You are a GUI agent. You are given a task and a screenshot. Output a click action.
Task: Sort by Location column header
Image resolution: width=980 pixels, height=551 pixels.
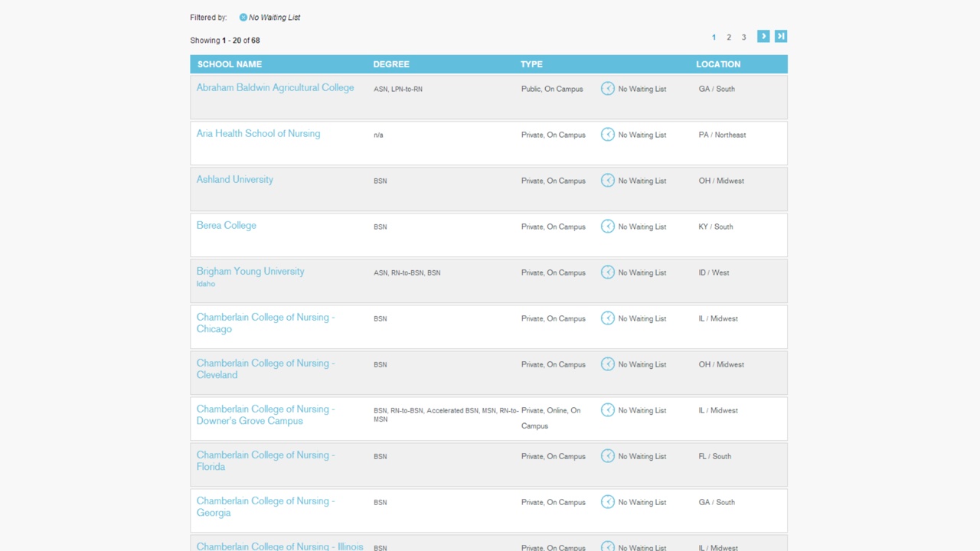pyautogui.click(x=718, y=64)
